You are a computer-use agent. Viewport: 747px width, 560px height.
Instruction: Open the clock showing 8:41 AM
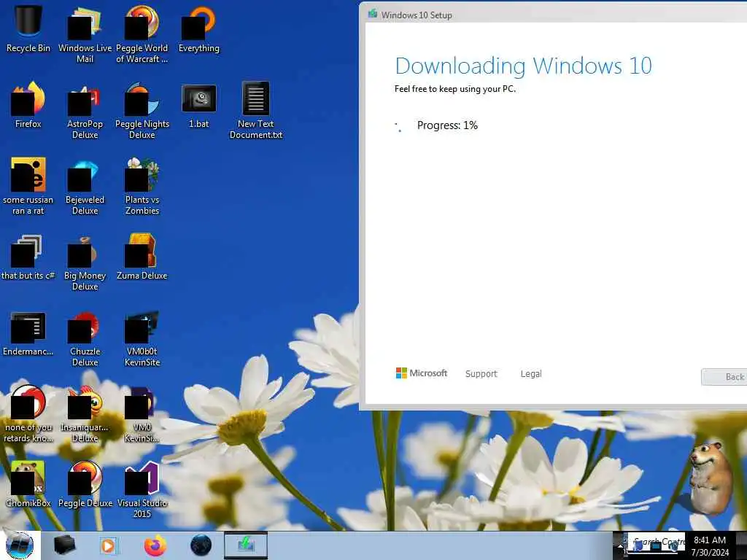(x=710, y=545)
